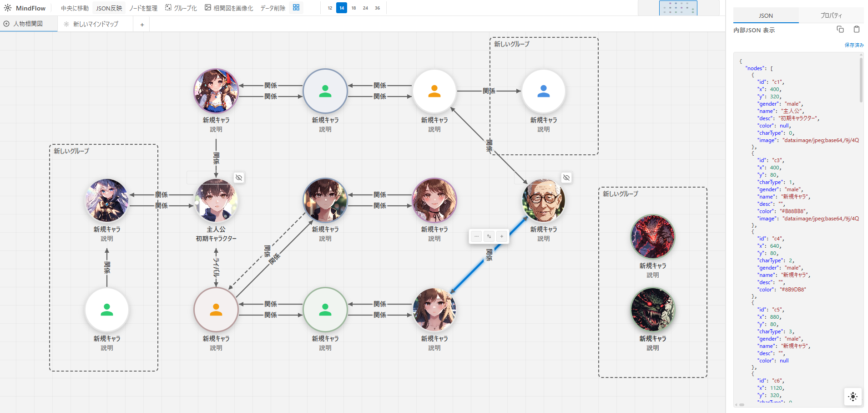Image resolution: width=868 pixels, height=413 pixels.
Task: Toggle visibility eye on old man node
Action: [x=566, y=178]
